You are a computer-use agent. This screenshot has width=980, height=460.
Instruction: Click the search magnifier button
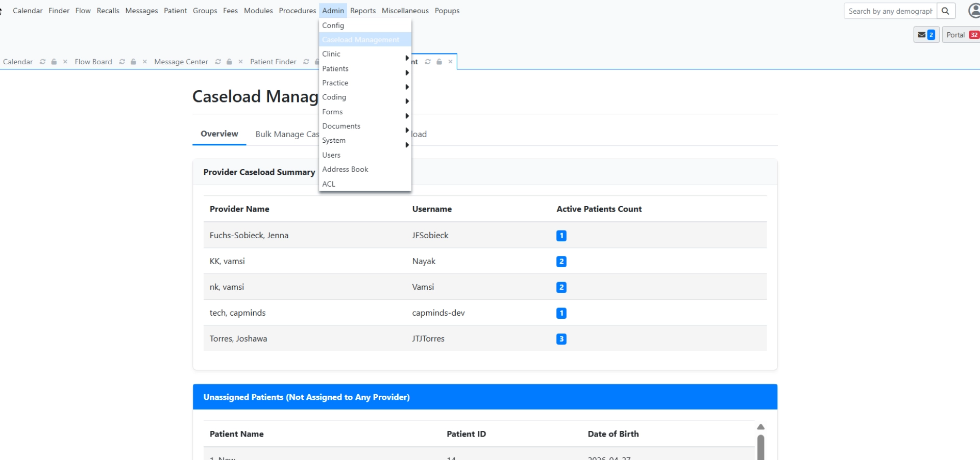click(946, 11)
